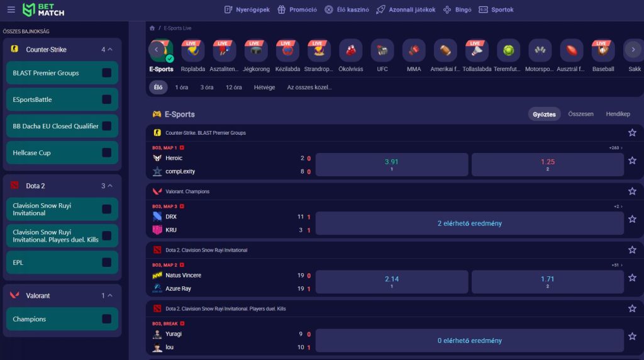Check the Players duel Kills league checkbox
The image size is (644, 360).
(107, 236)
